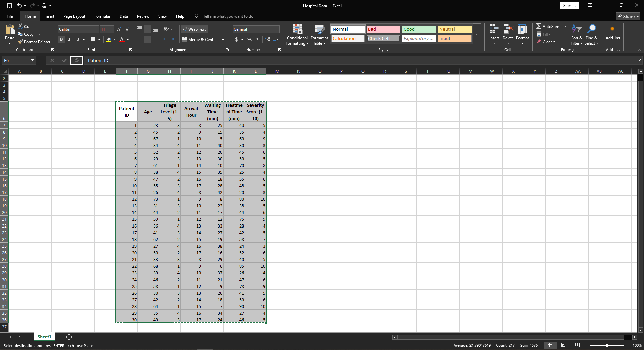
Task: Increase font size with the larger A icon
Action: pos(119,29)
